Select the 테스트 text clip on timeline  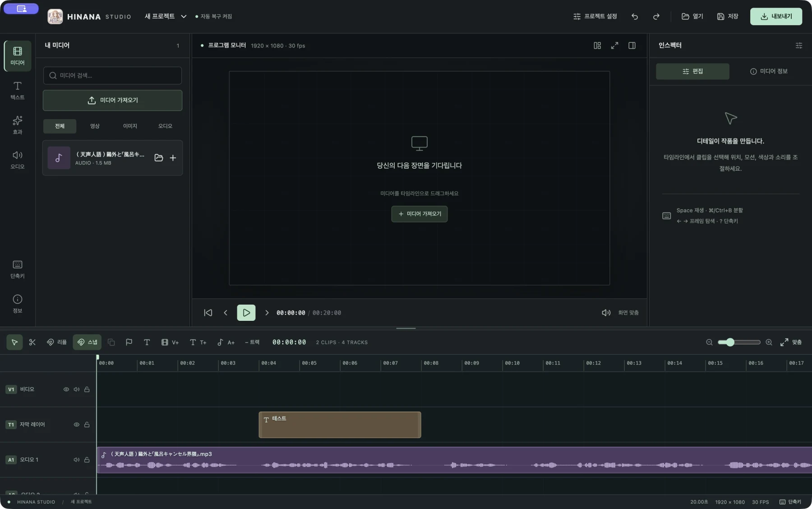coord(340,425)
